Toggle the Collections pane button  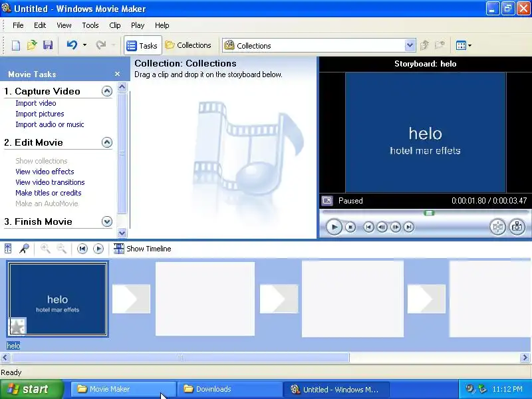pyautogui.click(x=188, y=45)
